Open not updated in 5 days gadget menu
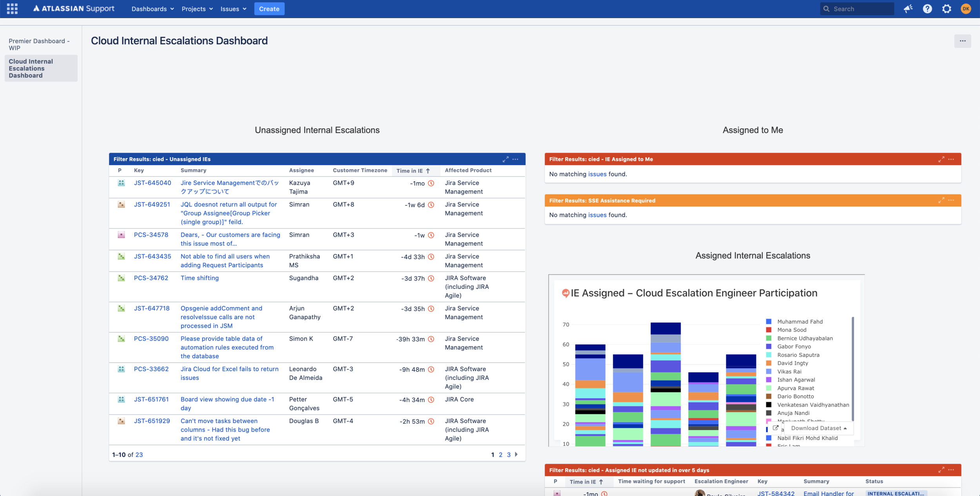Image resolution: width=980 pixels, height=496 pixels. (x=951, y=470)
